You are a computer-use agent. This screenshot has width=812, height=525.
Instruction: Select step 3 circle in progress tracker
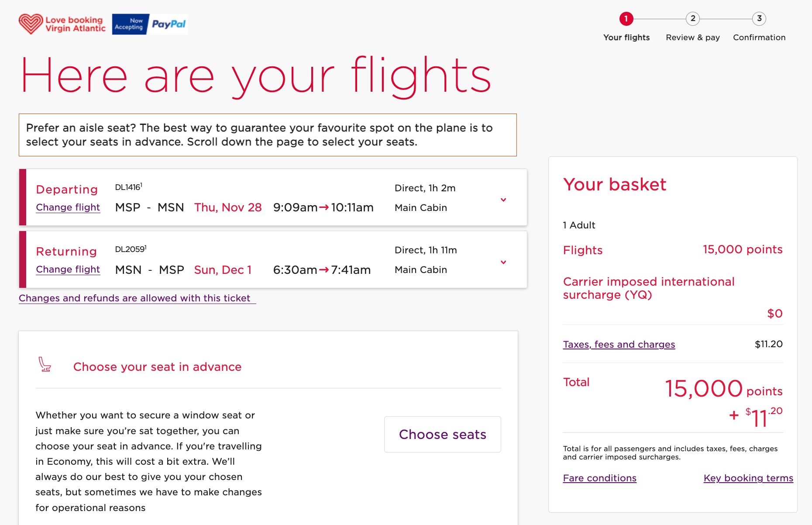(x=759, y=19)
